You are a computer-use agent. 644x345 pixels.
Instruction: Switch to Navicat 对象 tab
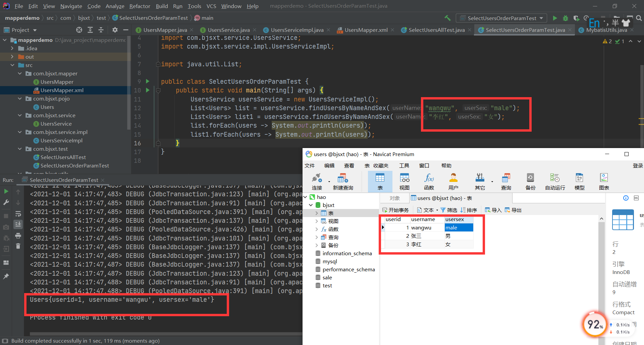394,198
